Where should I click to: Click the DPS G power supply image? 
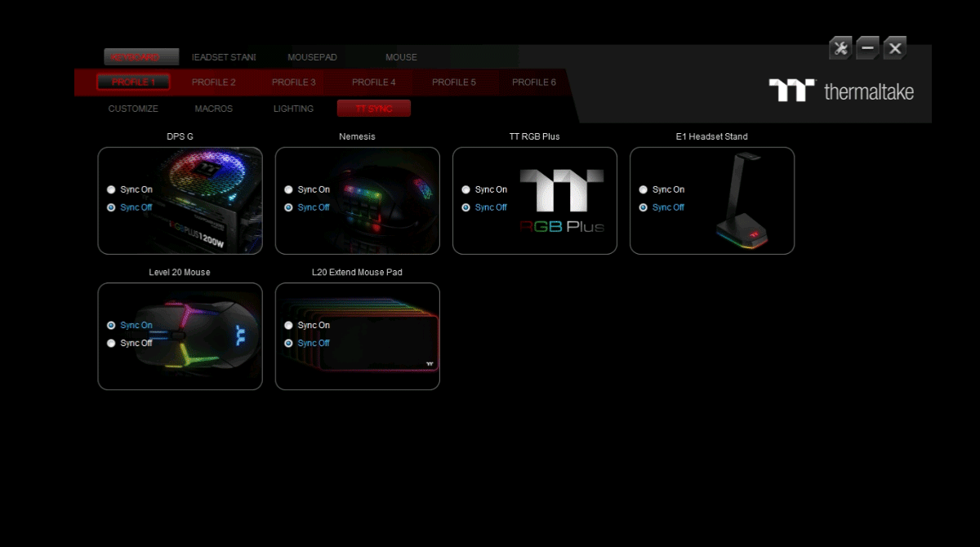pyautogui.click(x=208, y=201)
